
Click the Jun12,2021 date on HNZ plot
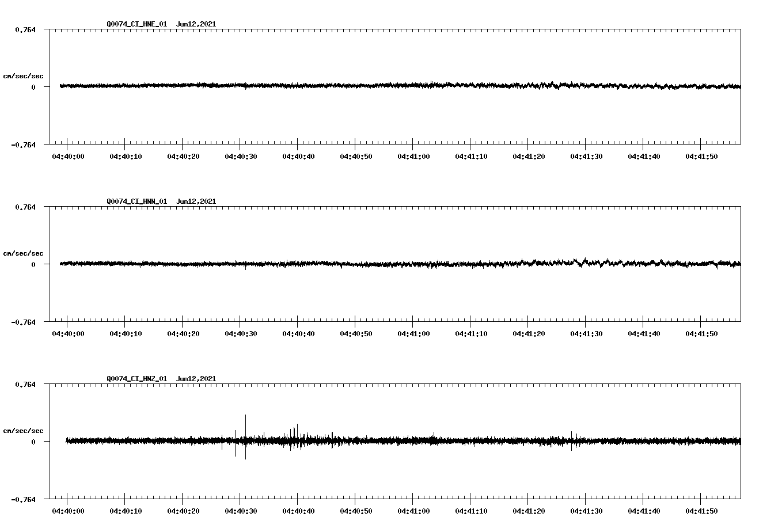[196, 379]
